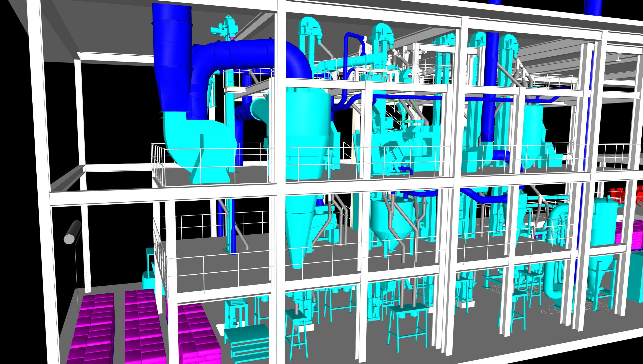The height and width of the screenshot is (364, 643).
Task: Click the small pink flange atop the blue pipe
Action: (x=232, y=38)
